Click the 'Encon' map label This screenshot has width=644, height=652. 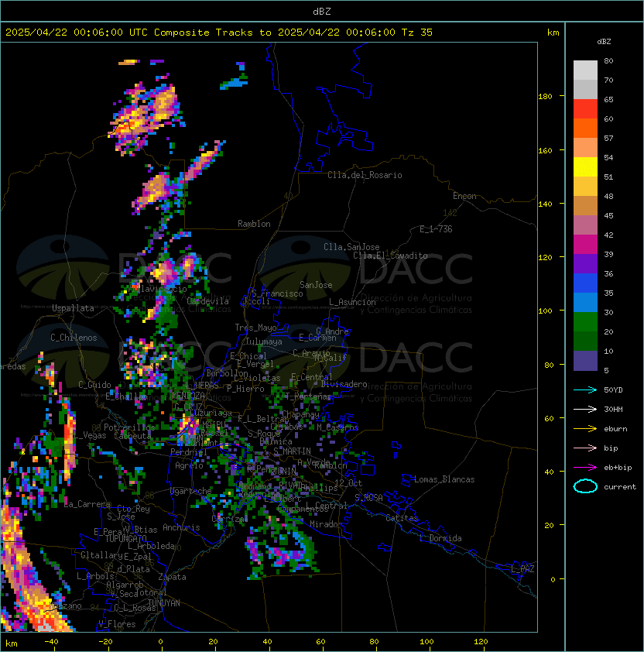464,196
